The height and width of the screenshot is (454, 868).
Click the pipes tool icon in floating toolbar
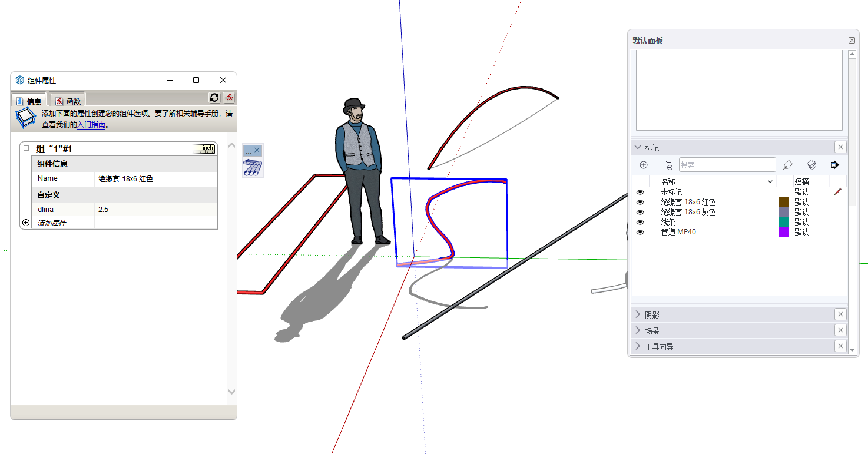click(x=253, y=168)
